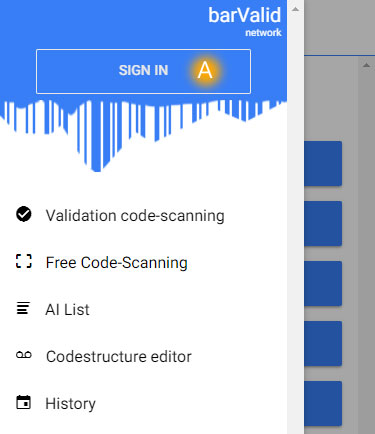The image size is (375, 434).
Task: Open Free Code-Scanning menu item
Action: 143,262
